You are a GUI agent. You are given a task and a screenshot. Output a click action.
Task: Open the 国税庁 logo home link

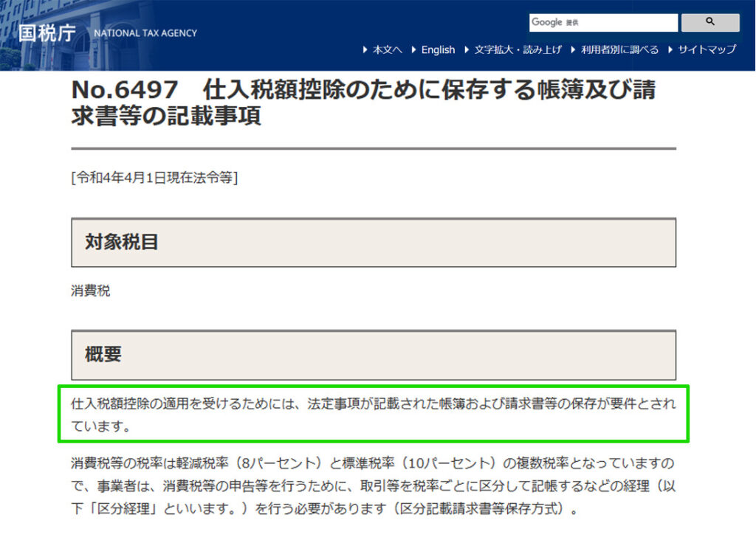click(47, 32)
